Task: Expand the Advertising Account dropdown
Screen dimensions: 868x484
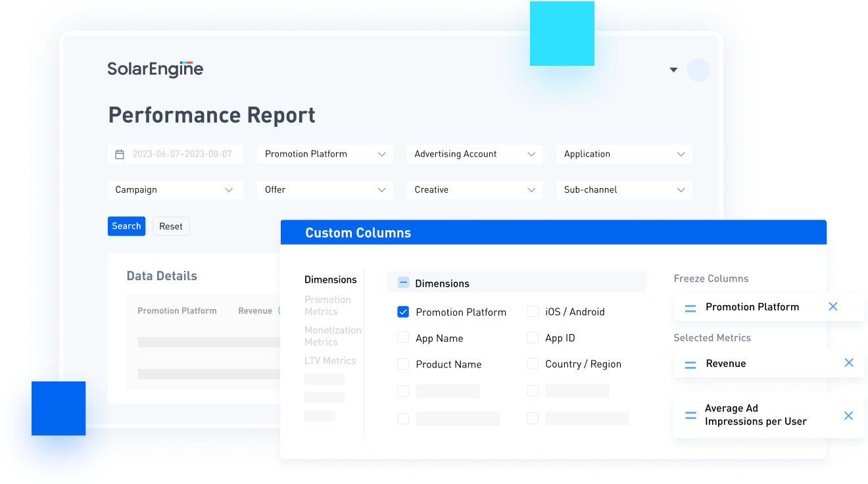Action: pyautogui.click(x=475, y=155)
